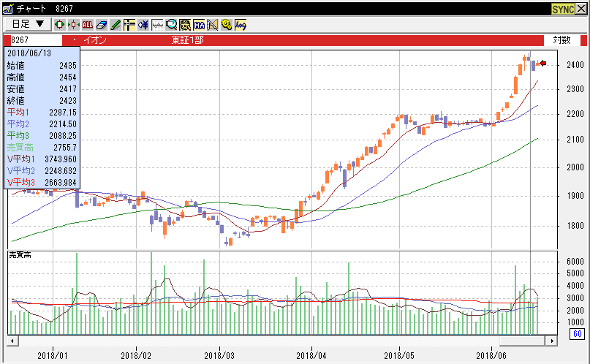Image resolution: width=590 pixels, height=364 pixels.
Task: Click the zoom-in candlestick icon
Action: tap(60, 24)
